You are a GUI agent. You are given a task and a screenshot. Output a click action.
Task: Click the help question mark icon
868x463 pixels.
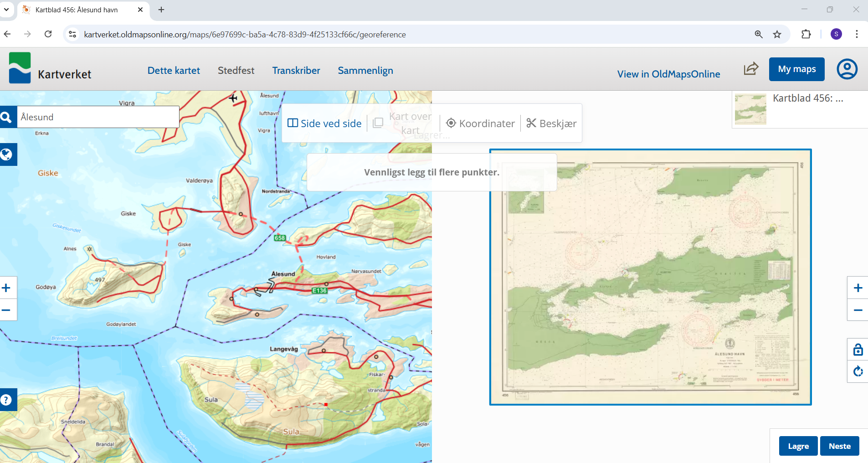point(6,400)
